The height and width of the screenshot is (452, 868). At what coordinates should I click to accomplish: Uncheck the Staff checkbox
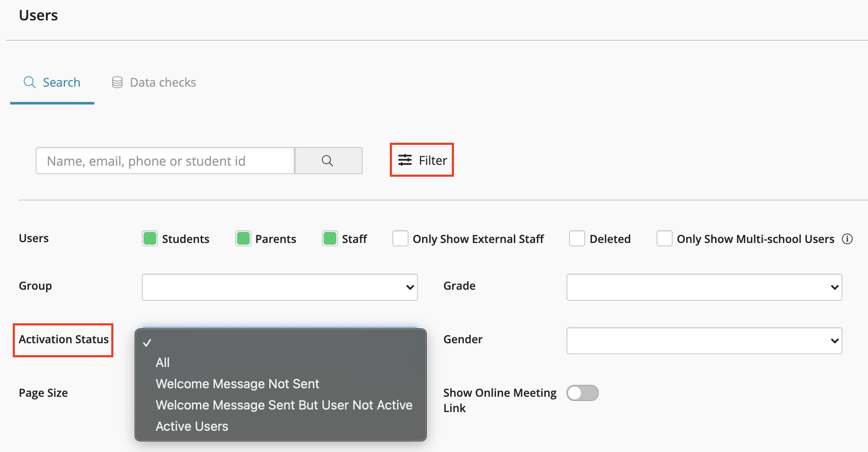[x=330, y=238]
